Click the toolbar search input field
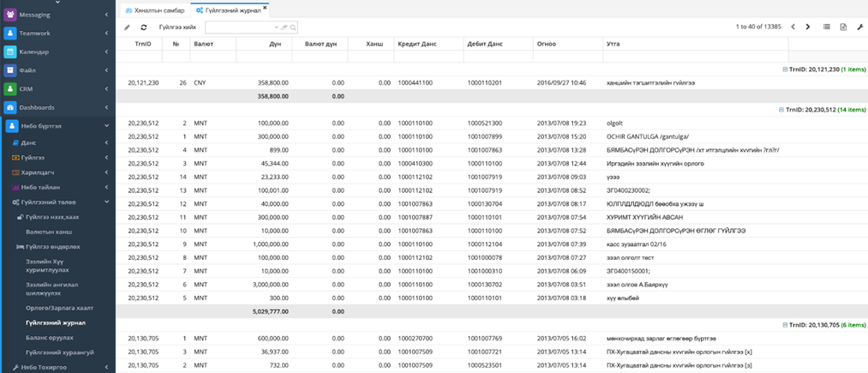Image resolution: width=868 pixels, height=373 pixels. click(x=239, y=27)
